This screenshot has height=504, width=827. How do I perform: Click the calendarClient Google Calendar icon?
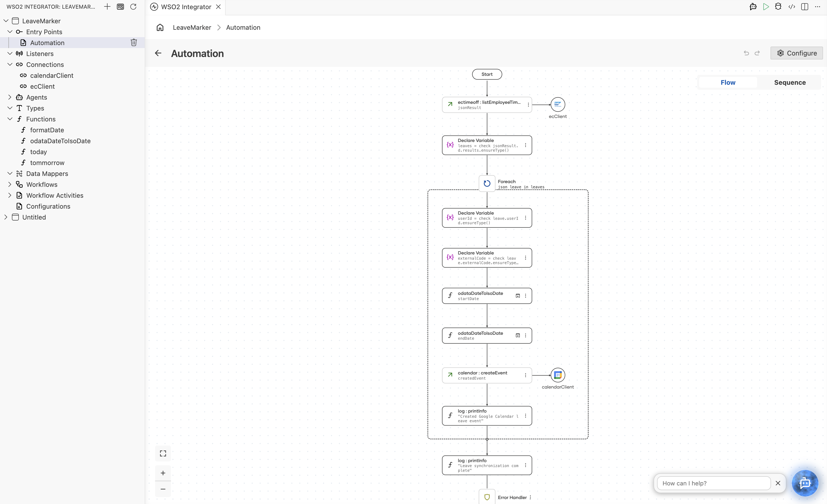[558, 375]
